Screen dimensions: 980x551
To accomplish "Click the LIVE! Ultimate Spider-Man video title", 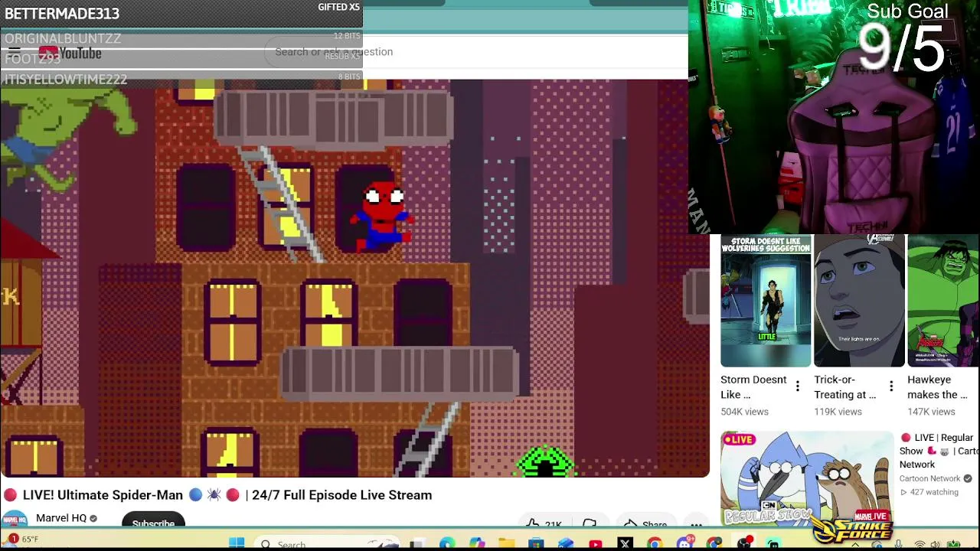I will (x=228, y=495).
